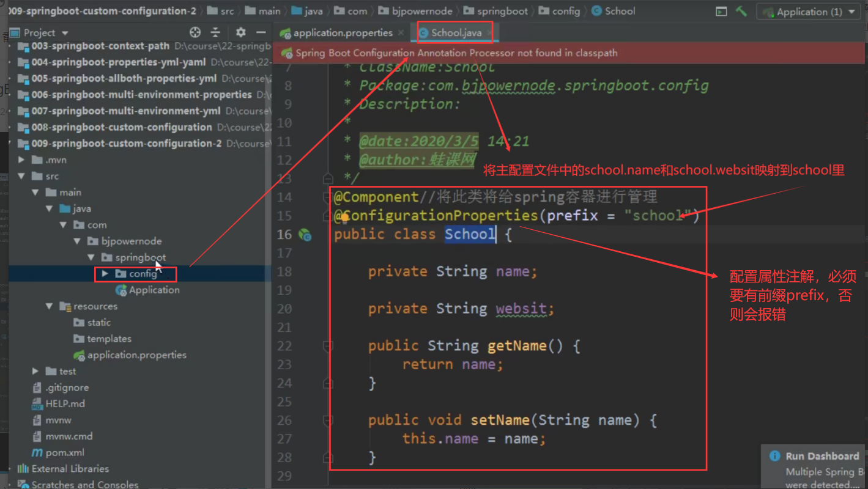Expand the .mvn folder
The height and width of the screenshot is (489, 868).
pyautogui.click(x=22, y=160)
